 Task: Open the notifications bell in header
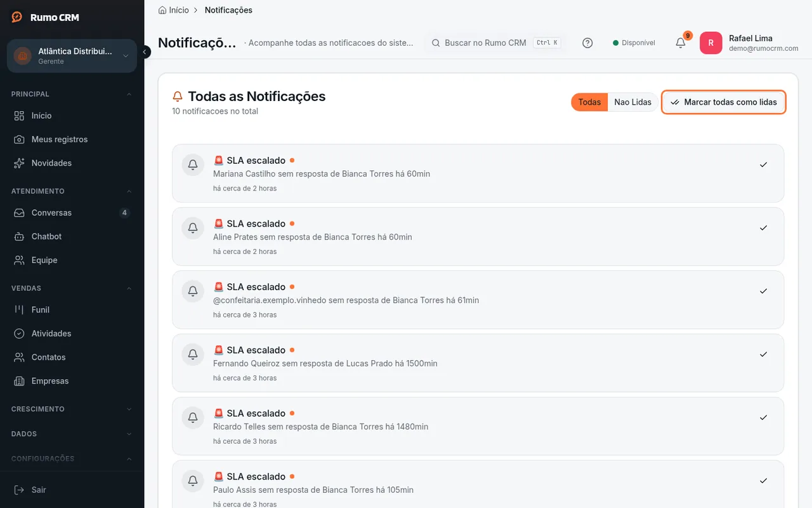681,43
